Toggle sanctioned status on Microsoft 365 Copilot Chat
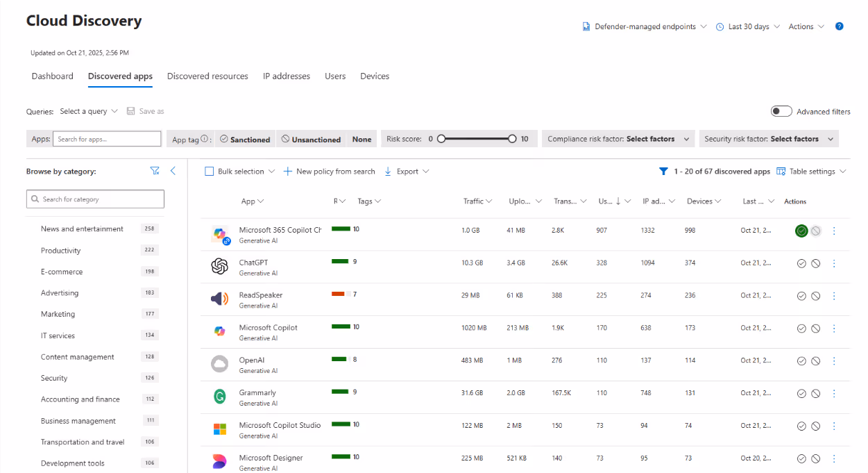Image resolution: width=868 pixels, height=473 pixels. pos(801,231)
